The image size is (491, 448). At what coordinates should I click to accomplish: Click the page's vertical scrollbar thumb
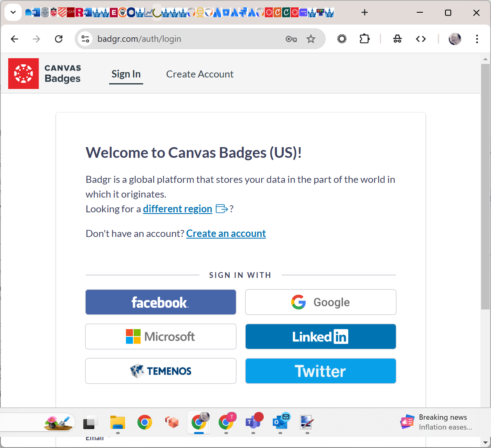tap(485, 187)
